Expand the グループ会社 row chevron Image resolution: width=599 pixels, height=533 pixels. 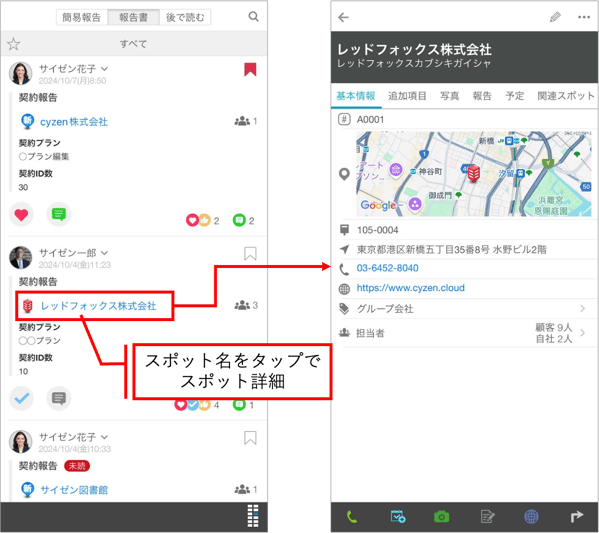click(x=582, y=308)
